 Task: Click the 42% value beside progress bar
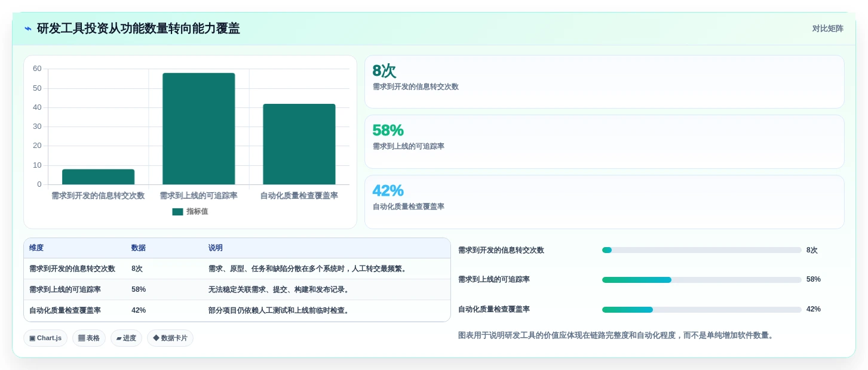pos(814,309)
